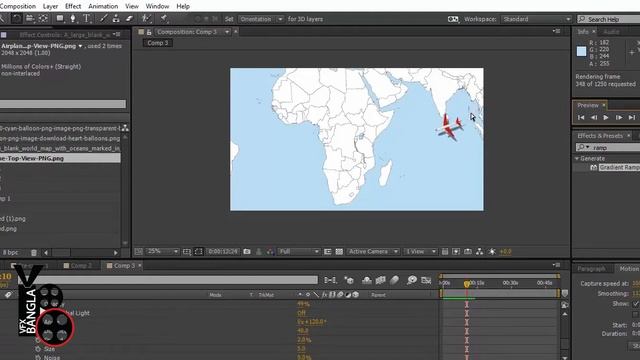The height and width of the screenshot is (360, 640).
Task: Open the Graph Editor icon
Action: click(426, 280)
